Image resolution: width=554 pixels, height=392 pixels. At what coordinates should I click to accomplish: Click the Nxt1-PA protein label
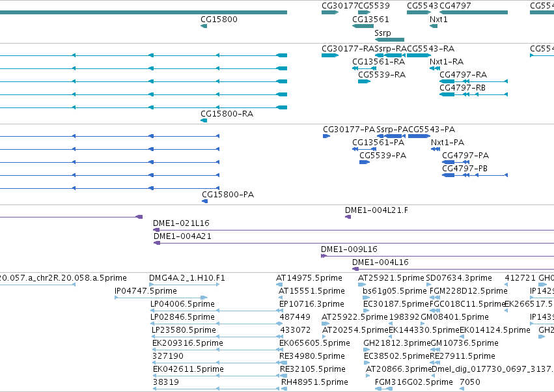(447, 143)
